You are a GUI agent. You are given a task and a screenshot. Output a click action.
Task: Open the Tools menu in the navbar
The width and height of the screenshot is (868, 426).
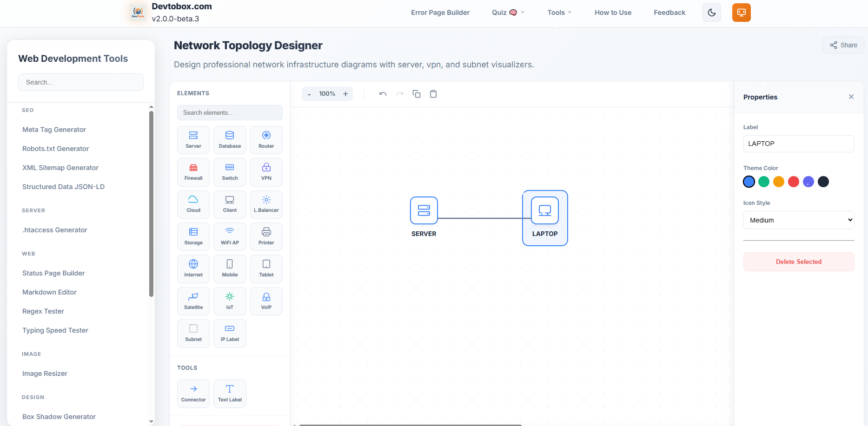(x=559, y=13)
